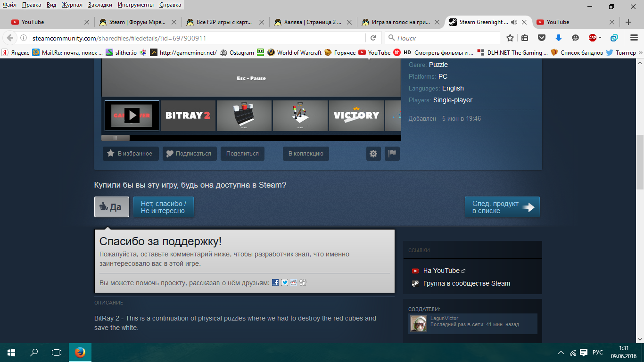644x362 pixels.
Task: Open the Firefox hamburger menu
Action: (x=634, y=38)
